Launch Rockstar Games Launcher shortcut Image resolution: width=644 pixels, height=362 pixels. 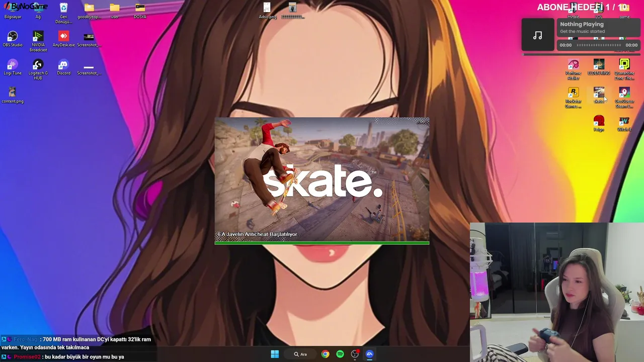pyautogui.click(x=573, y=98)
